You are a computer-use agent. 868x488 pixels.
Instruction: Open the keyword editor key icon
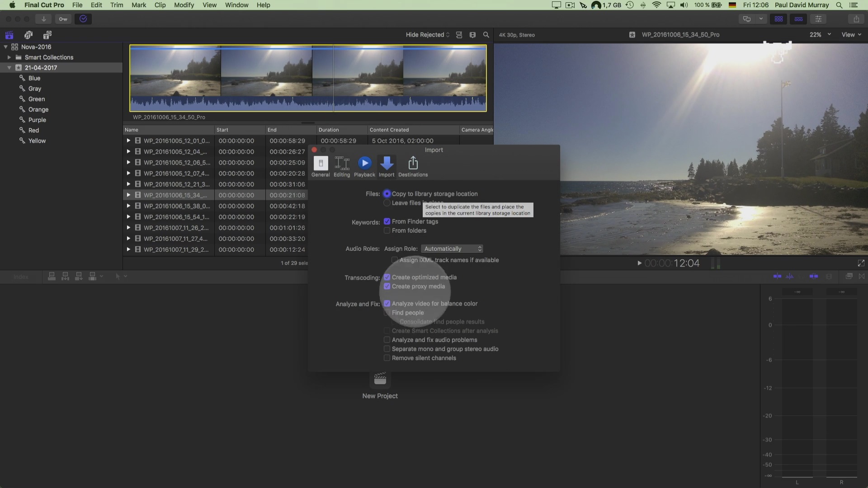tap(63, 19)
